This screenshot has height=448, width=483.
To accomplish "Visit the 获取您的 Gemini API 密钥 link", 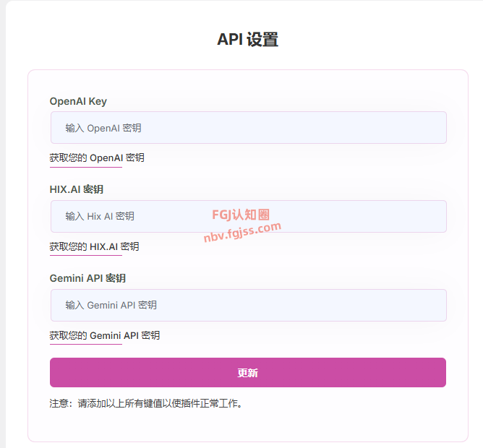I will 105,335.
